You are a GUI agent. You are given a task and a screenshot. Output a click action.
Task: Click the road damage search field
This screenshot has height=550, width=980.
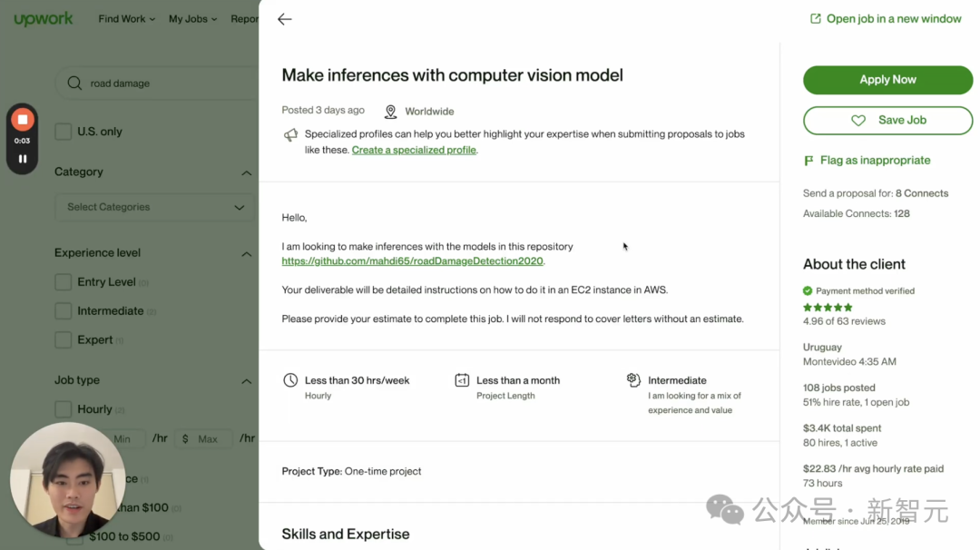[163, 83]
